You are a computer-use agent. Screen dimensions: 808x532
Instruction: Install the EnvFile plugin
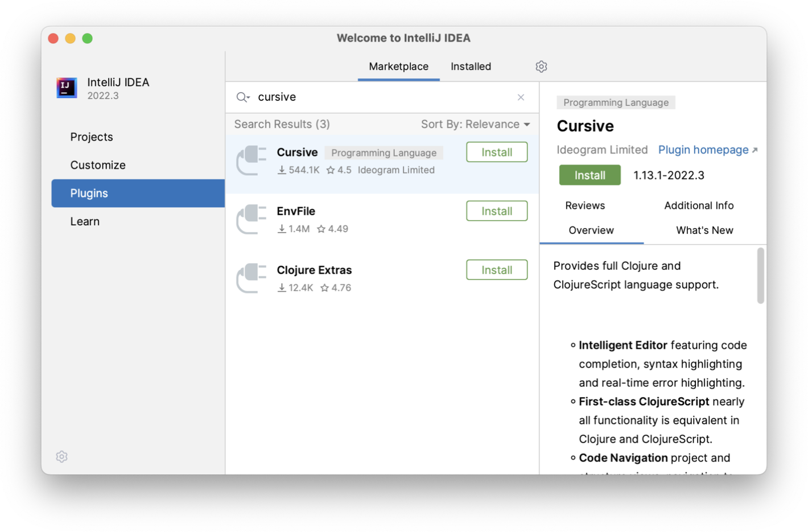click(x=497, y=211)
